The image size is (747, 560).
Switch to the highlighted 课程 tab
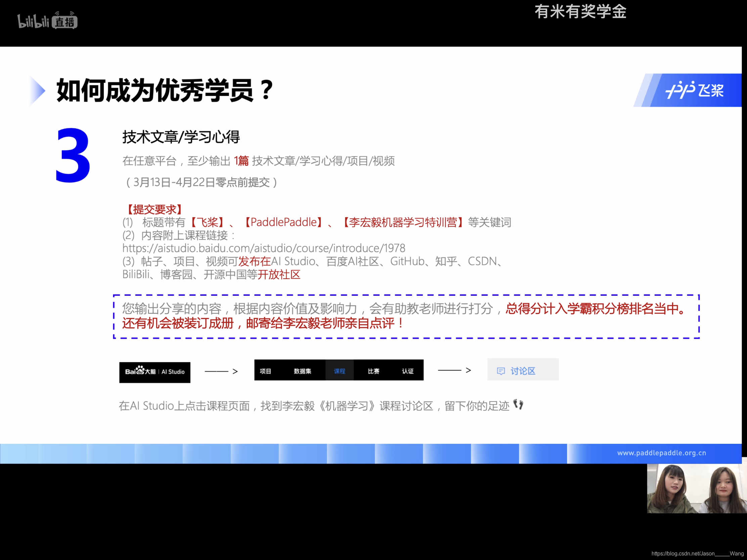coord(339,371)
